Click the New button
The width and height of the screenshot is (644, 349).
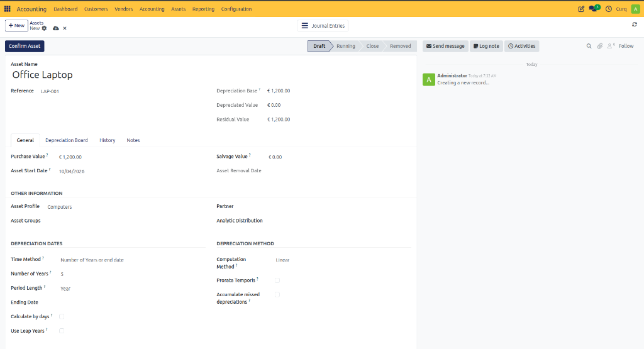[x=16, y=25]
